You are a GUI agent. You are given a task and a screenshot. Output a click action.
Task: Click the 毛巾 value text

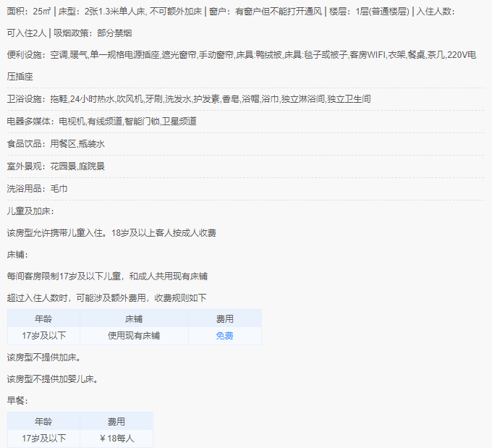click(59, 189)
